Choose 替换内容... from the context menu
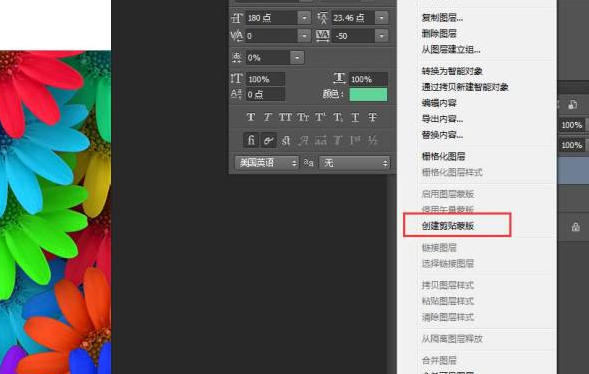Image resolution: width=589 pixels, height=374 pixels. click(442, 134)
